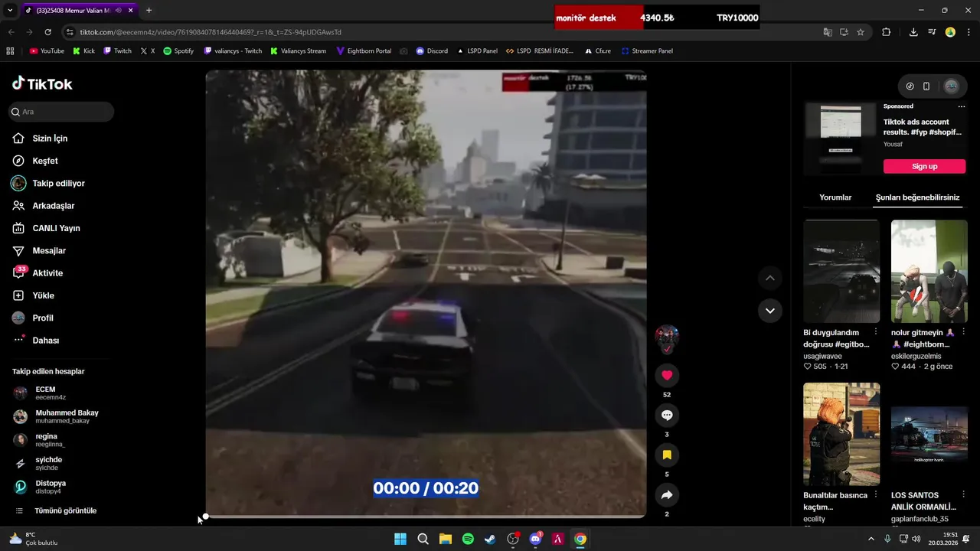Bookmark the video with the yellow save icon

click(667, 455)
